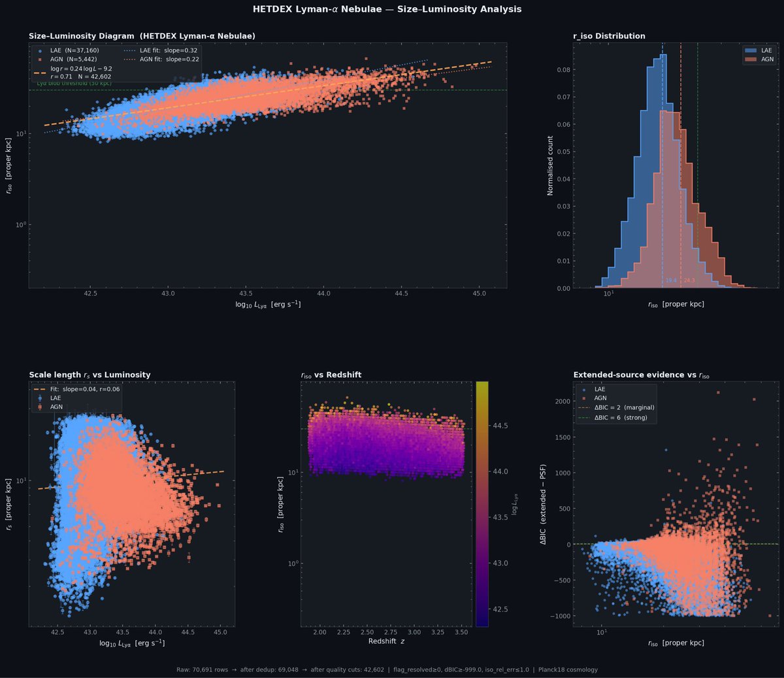Click the 'Normalised count' axis label
Viewport: 784px width, 678px height.
550,165
